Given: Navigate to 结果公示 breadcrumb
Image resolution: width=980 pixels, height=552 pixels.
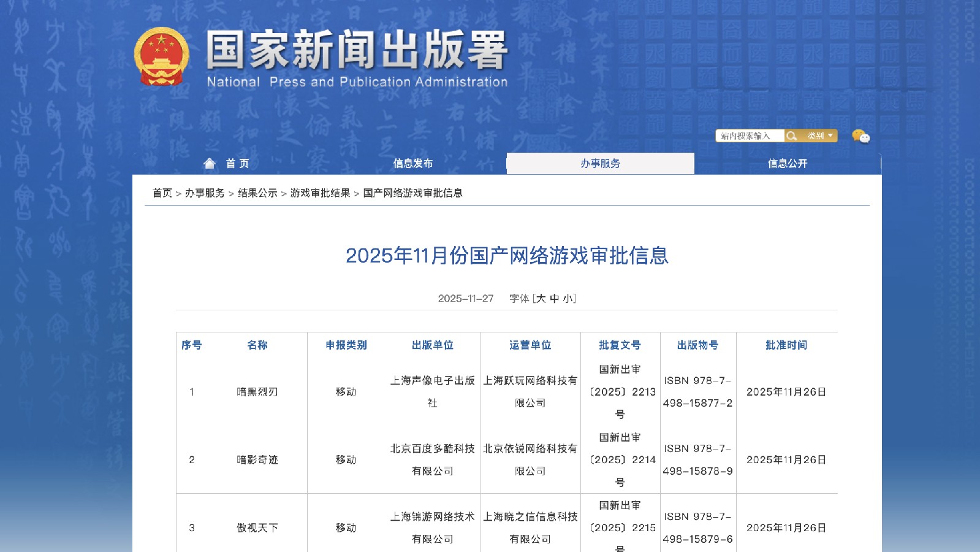Looking at the screenshot, I should coord(257,193).
